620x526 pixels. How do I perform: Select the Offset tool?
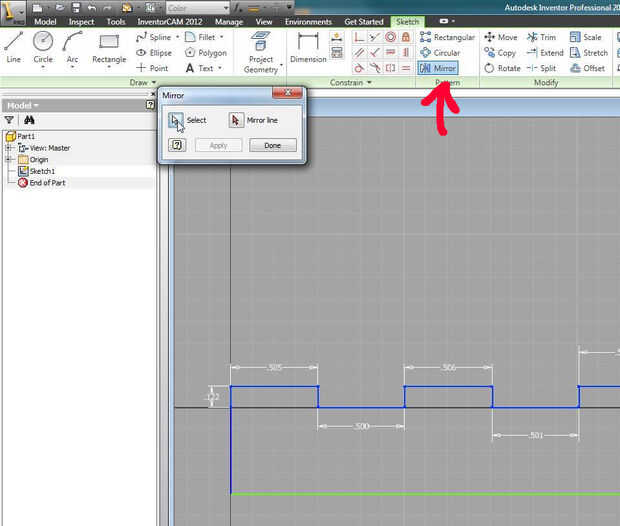point(587,68)
